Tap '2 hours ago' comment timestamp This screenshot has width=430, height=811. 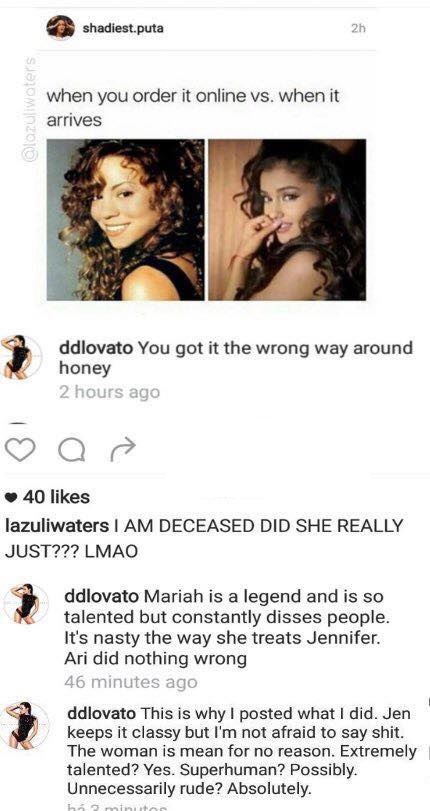tap(110, 392)
